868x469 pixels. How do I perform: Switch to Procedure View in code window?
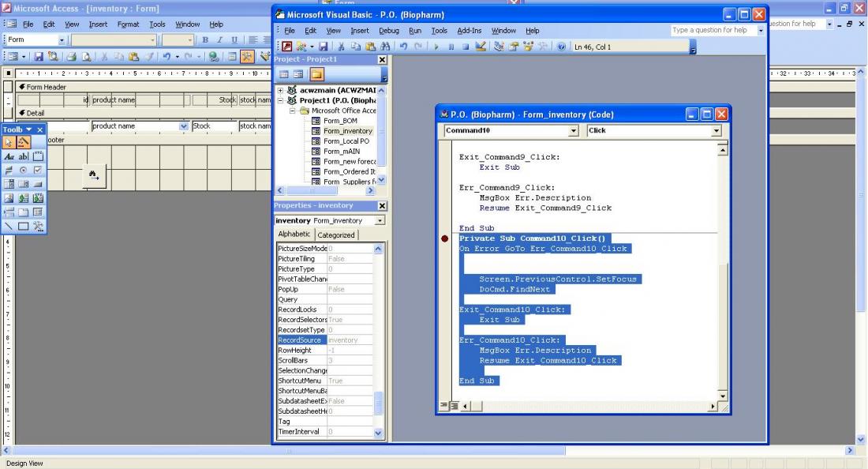[x=444, y=406]
